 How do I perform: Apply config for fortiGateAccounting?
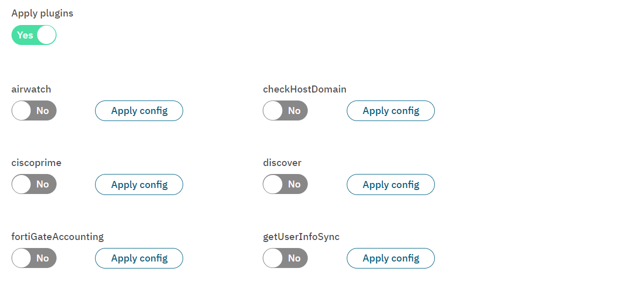click(139, 258)
